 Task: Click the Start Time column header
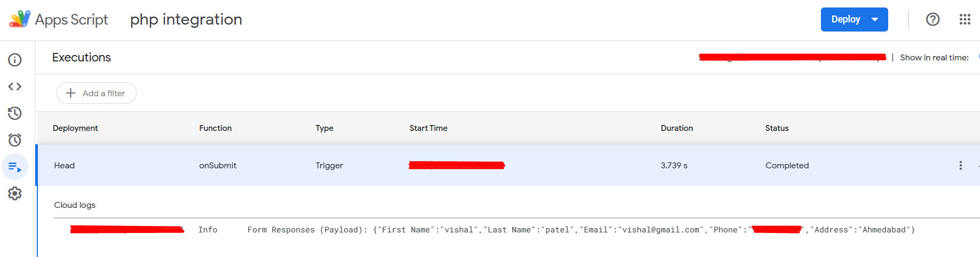click(x=428, y=128)
